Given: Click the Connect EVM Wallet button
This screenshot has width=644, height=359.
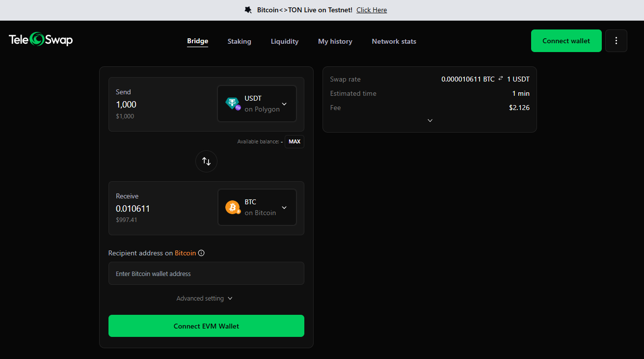Looking at the screenshot, I should [x=206, y=326].
